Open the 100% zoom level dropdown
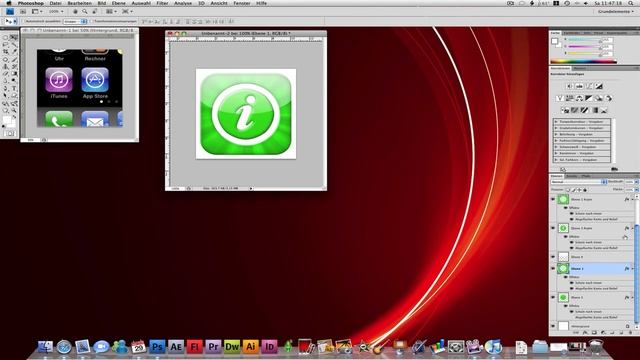The image size is (640, 360). click(56, 11)
